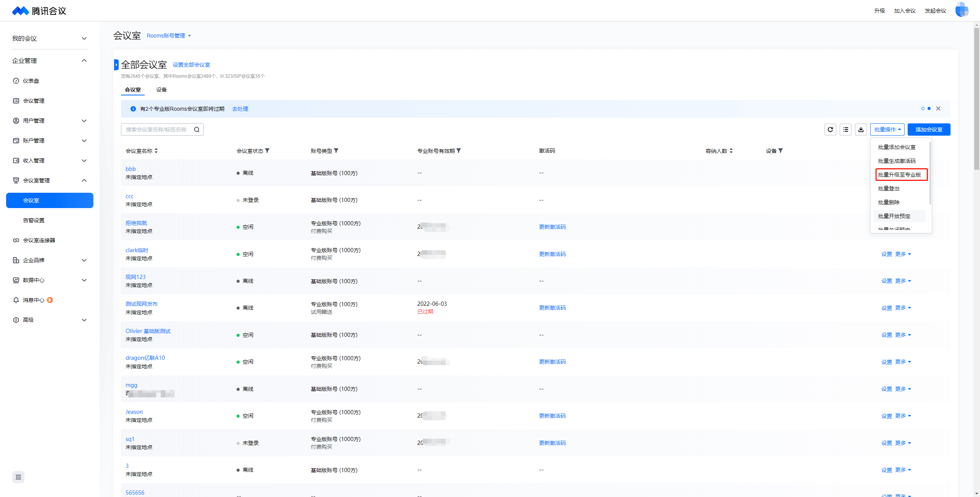Choose 批量开放预定 menu item
The image size is (980, 497).
point(900,216)
